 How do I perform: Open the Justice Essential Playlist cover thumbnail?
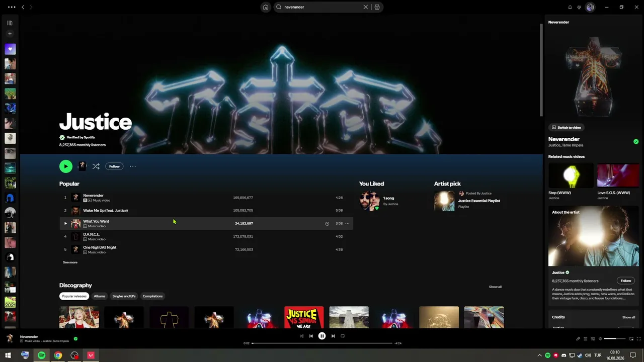click(444, 201)
